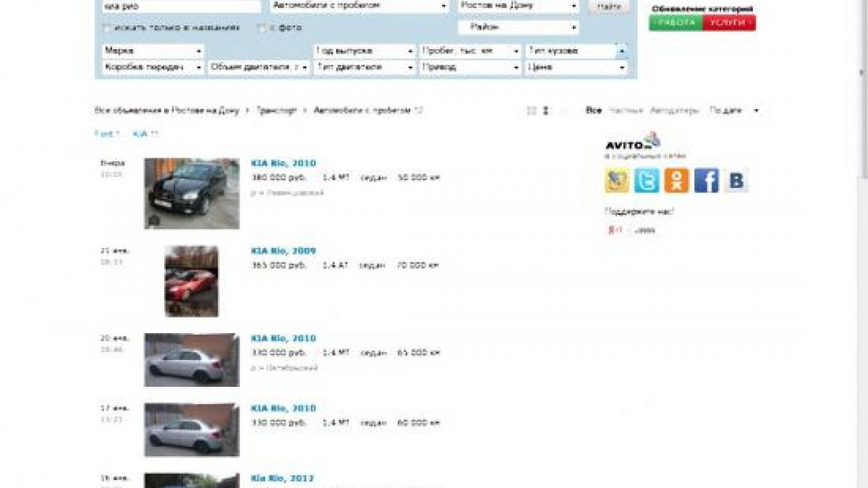Open Avito's Twitter page icon
Viewport: 868px width, 488px height.
pyautogui.click(x=647, y=180)
